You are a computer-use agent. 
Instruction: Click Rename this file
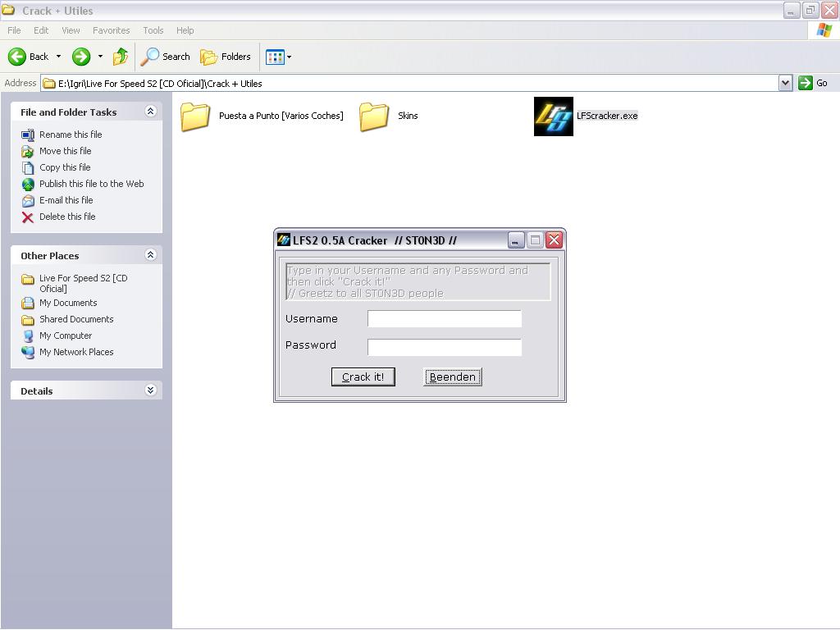[71, 135]
